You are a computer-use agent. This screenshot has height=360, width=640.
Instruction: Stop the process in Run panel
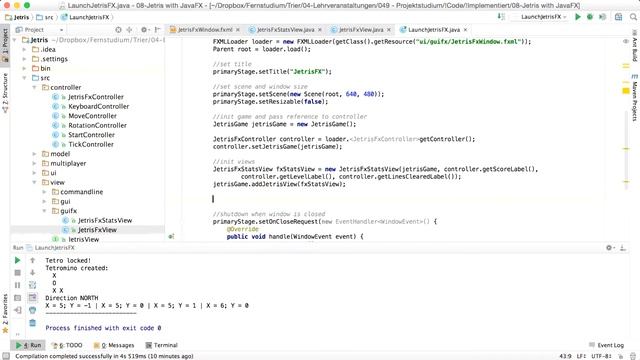coord(18,273)
